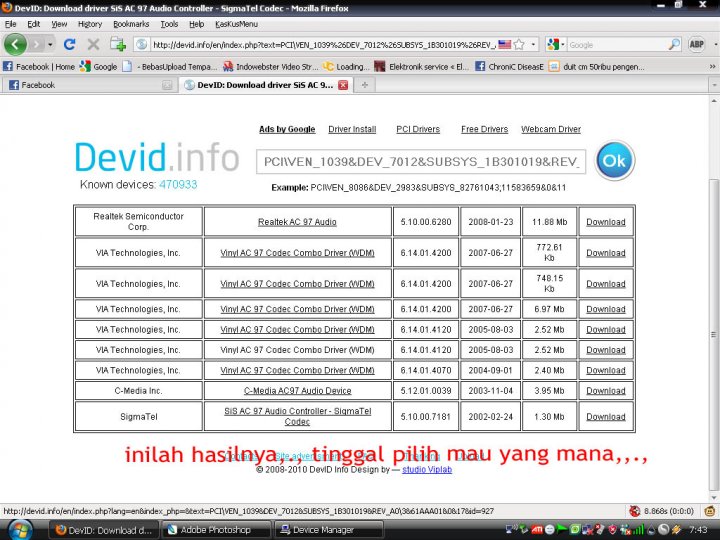This screenshot has width=720, height=540.
Task: Open the Loading... bookmark
Action: tap(346, 67)
